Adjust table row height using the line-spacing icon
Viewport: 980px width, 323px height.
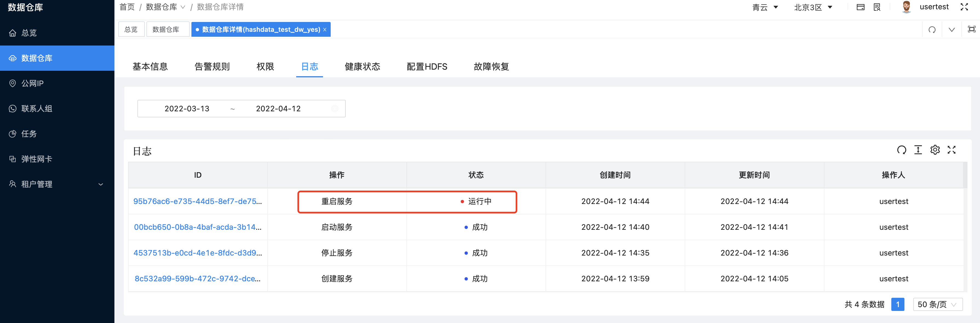coord(918,150)
